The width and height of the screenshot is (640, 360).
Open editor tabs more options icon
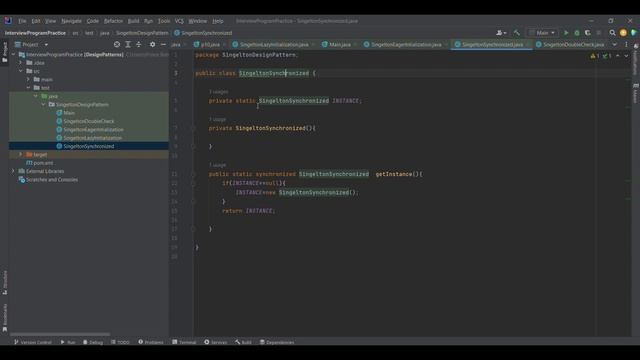(x=626, y=44)
